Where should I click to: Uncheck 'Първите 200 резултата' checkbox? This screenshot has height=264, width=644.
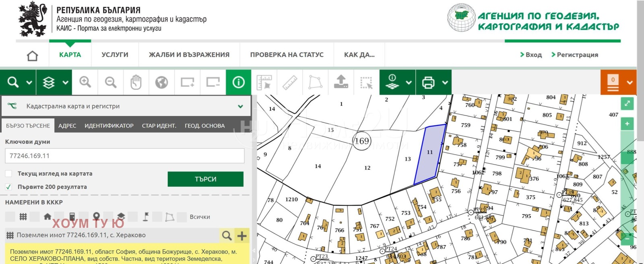click(8, 187)
